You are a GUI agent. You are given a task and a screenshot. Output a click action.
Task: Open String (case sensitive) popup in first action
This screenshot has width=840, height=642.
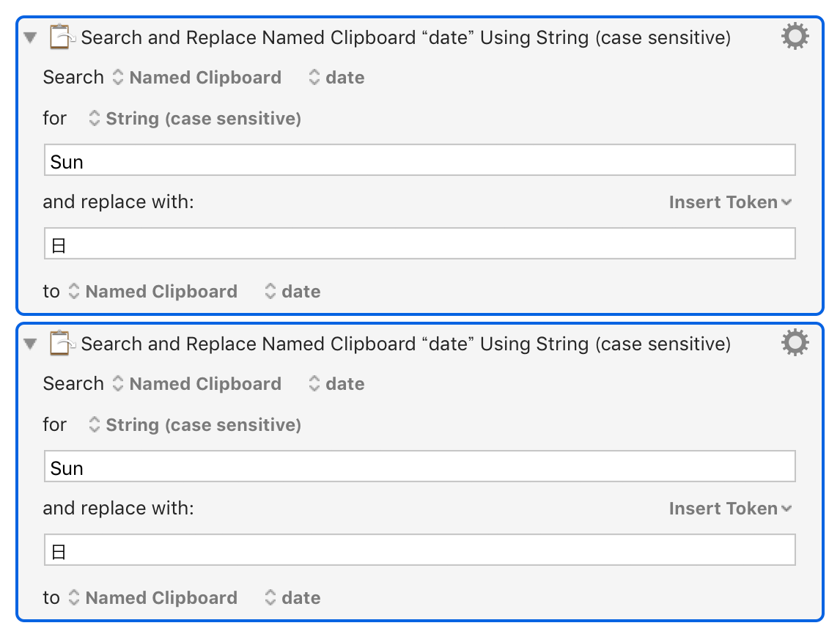click(195, 118)
